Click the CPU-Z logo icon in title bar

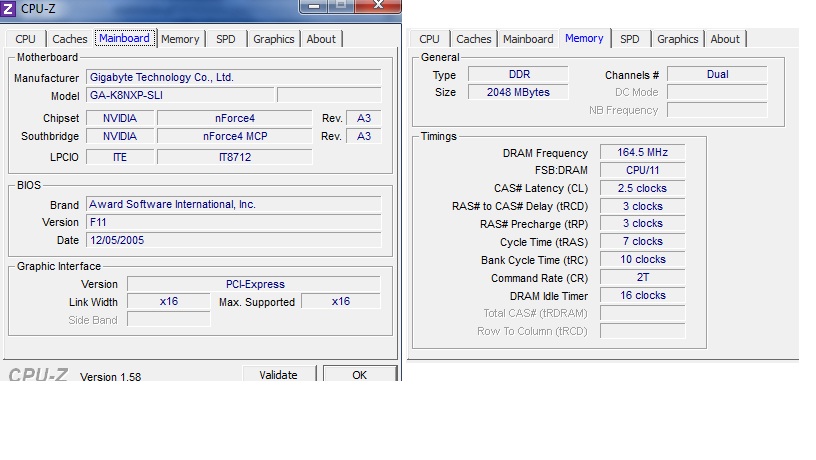[x=8, y=8]
